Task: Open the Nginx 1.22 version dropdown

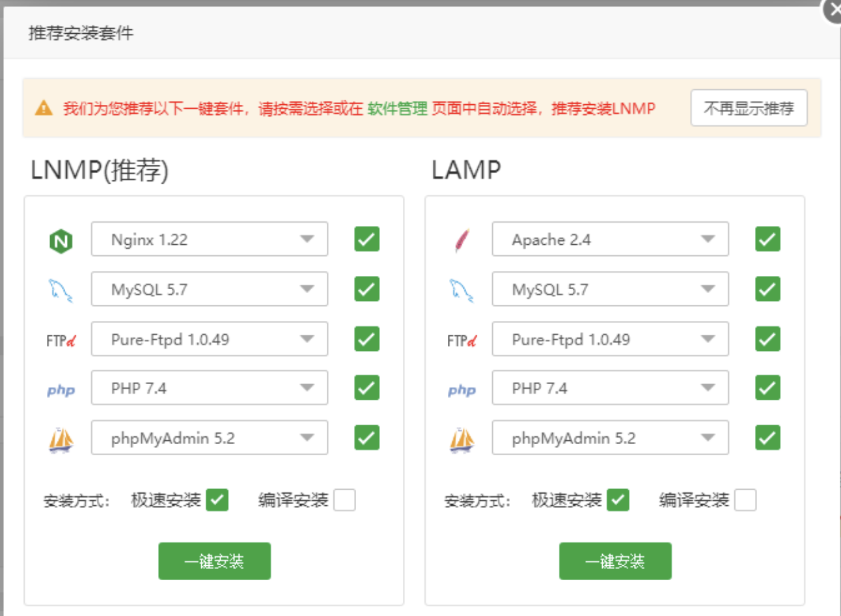Action: [209, 239]
